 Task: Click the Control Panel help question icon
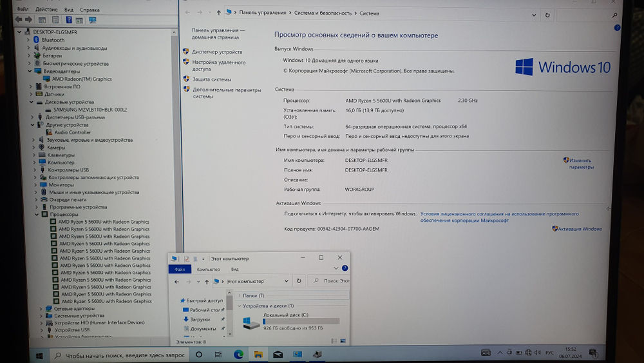[617, 28]
